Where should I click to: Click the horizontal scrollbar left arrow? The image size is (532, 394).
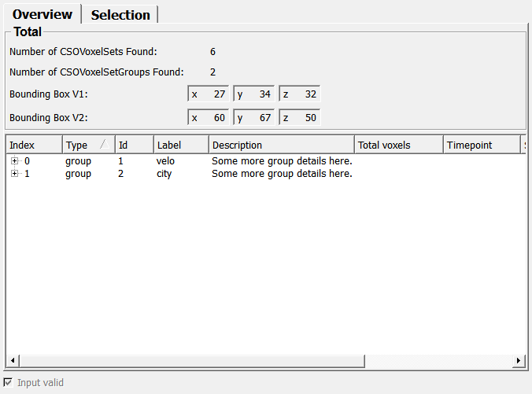click(x=13, y=360)
